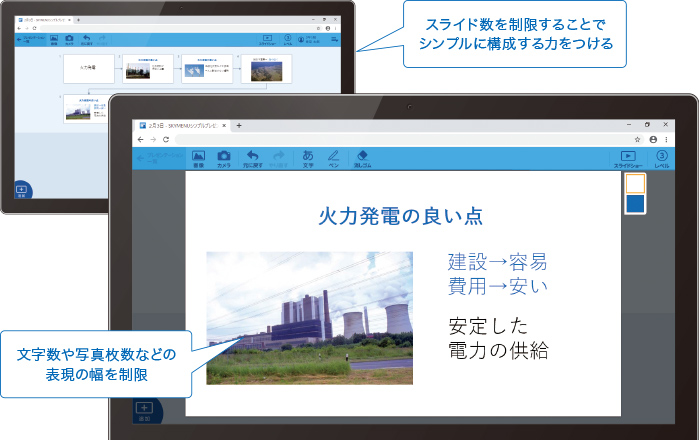Image resolution: width=700 pixels, height=440 pixels.
Task: Select slide 2 thumbnail in the back window
Action: point(148,69)
